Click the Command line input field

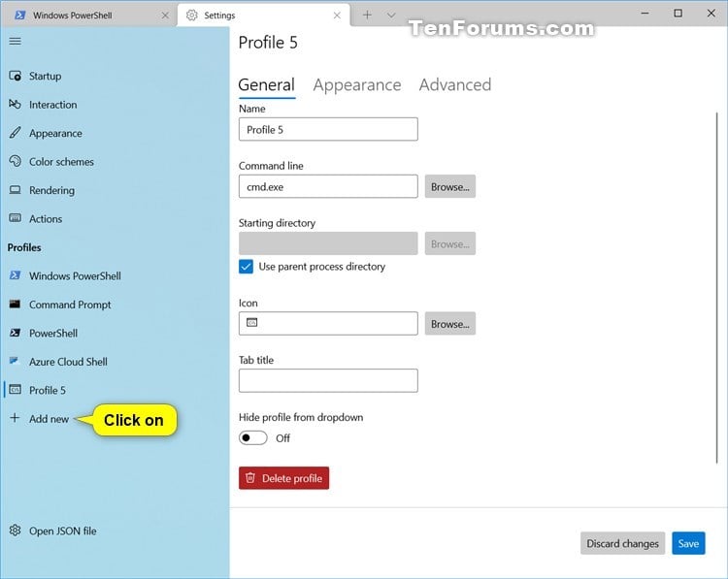click(328, 186)
